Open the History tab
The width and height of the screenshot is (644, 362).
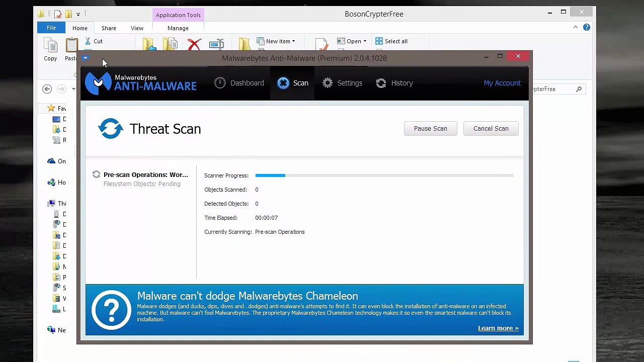point(394,83)
